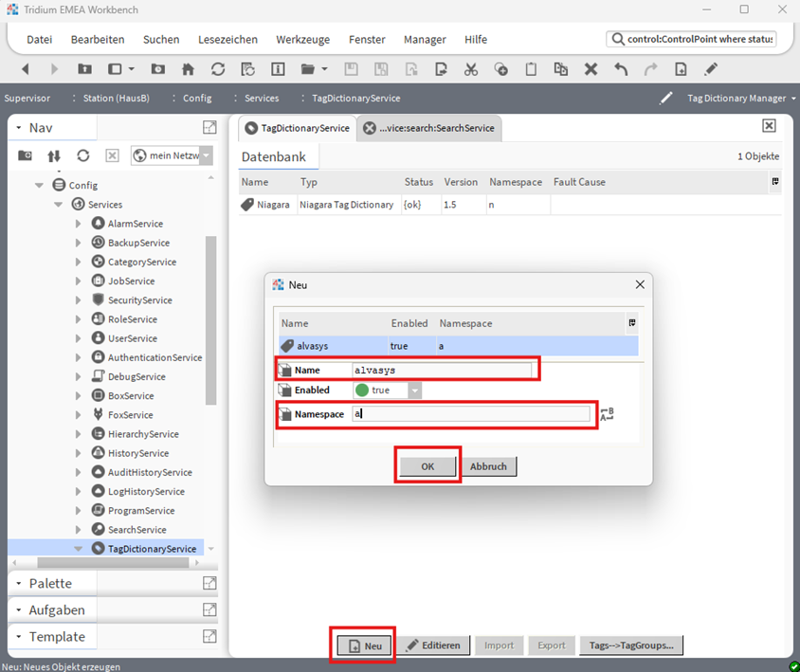The width and height of the screenshot is (800, 672).
Task: Collapse the TagDictionaryService node
Action: click(x=78, y=549)
